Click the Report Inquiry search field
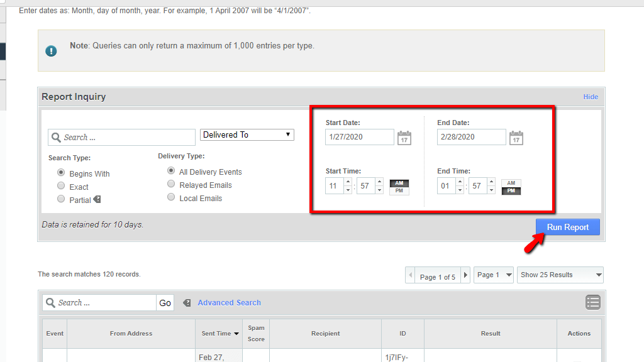Image resolution: width=644 pixels, height=362 pixels. 121,138
